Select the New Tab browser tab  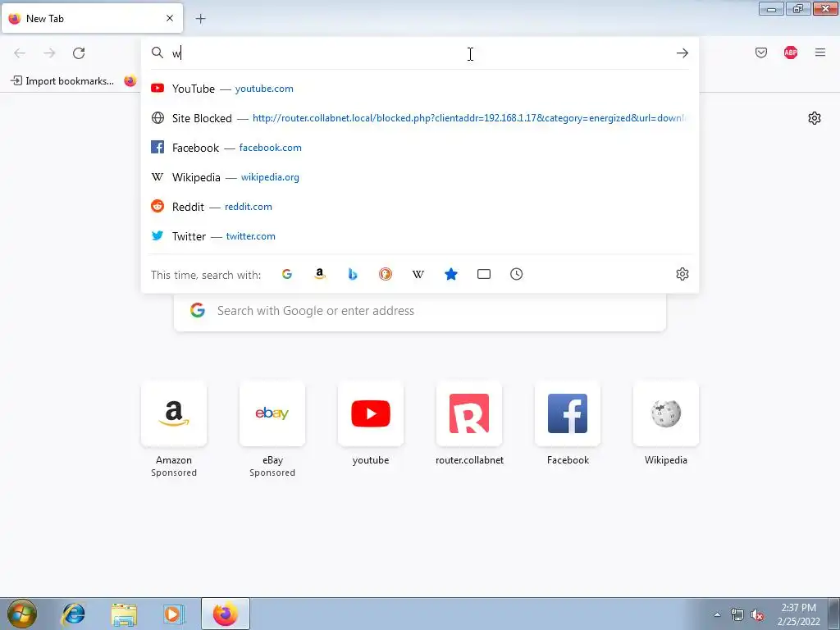[92, 18]
